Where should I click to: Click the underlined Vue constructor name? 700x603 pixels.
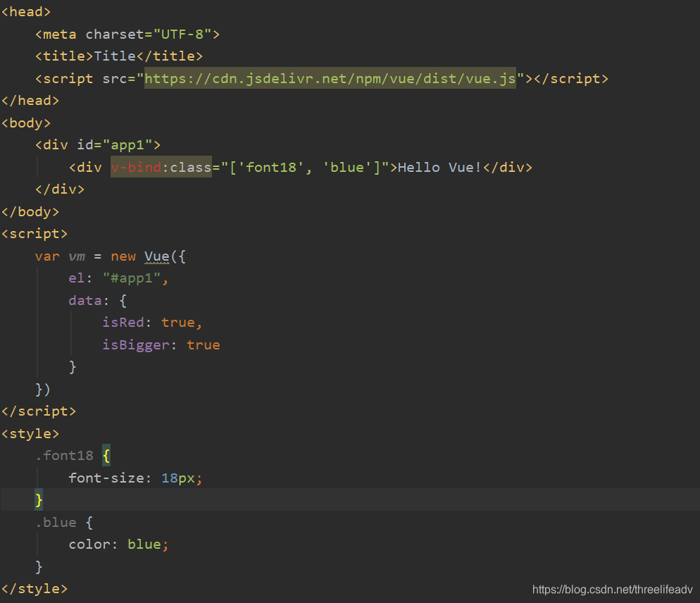(x=157, y=256)
